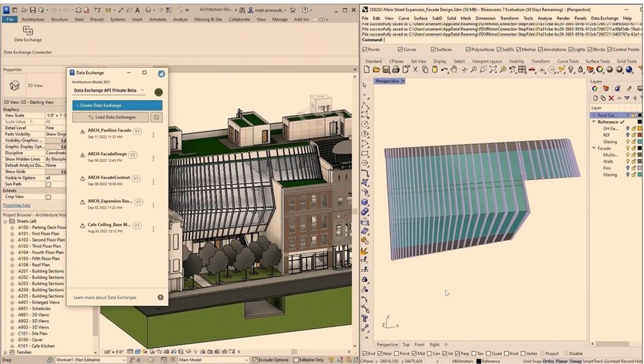Open the 3D View: 3D - Starting View dropdown

[x=34, y=102]
